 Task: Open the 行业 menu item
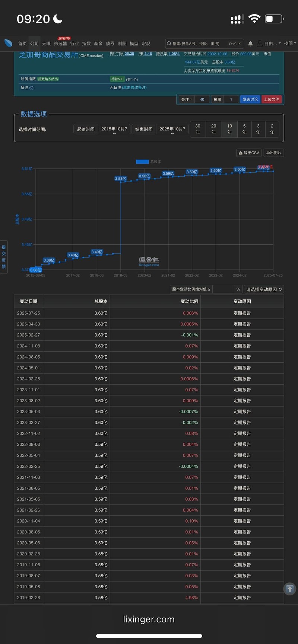pyautogui.click(x=74, y=44)
